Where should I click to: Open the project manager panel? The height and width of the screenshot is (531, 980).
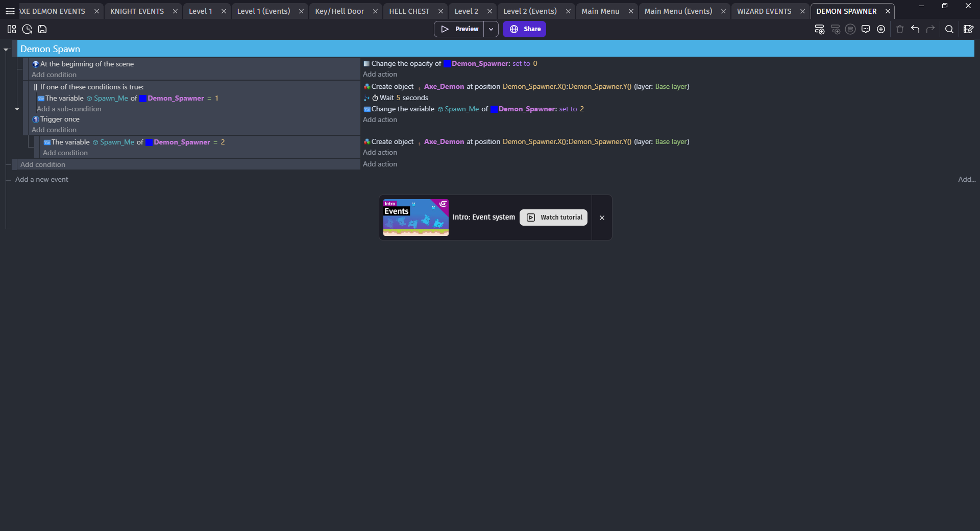[11, 29]
